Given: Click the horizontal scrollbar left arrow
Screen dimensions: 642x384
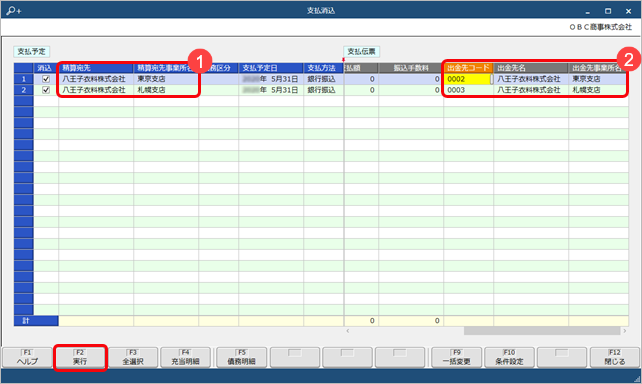Looking at the screenshot, I should [348, 331].
